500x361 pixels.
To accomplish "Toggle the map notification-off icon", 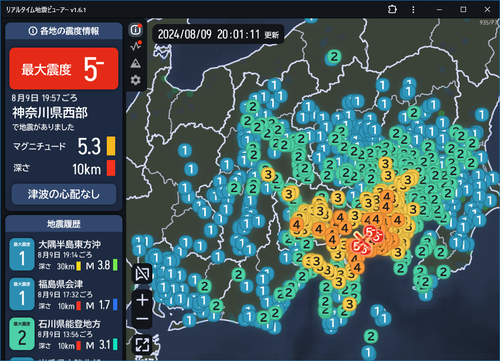I will (142, 274).
